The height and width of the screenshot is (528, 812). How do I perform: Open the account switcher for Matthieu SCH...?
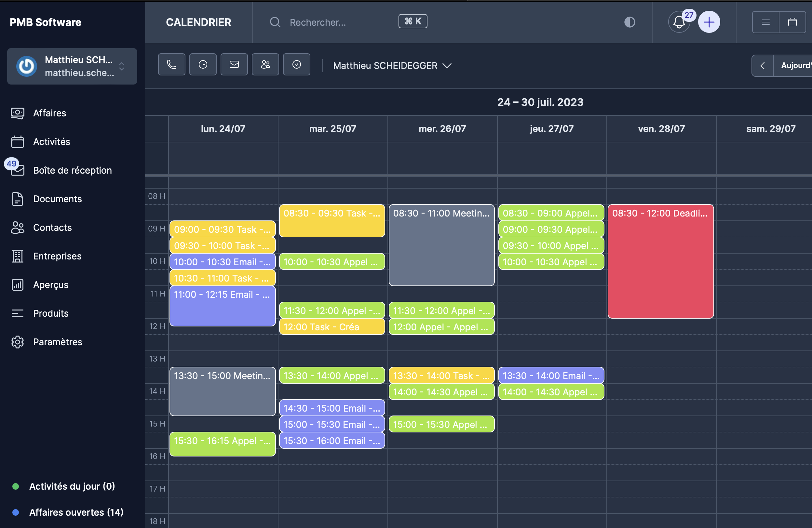(x=72, y=66)
